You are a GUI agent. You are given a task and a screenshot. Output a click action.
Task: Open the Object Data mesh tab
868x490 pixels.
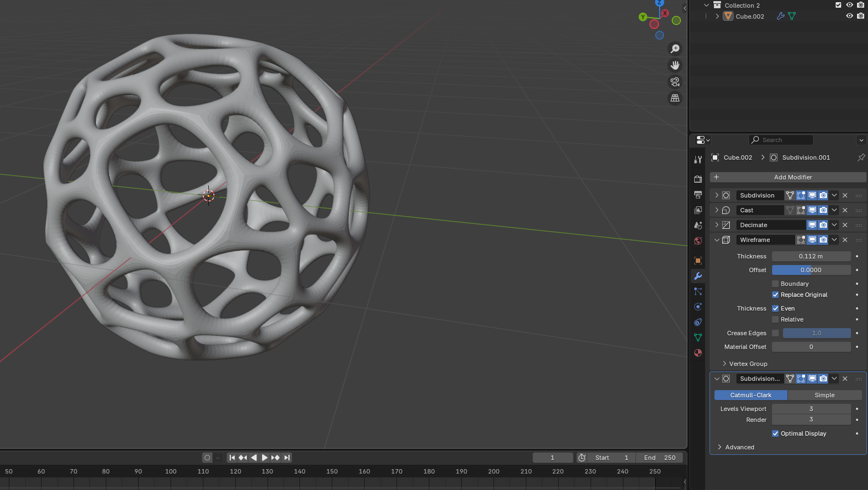click(698, 337)
